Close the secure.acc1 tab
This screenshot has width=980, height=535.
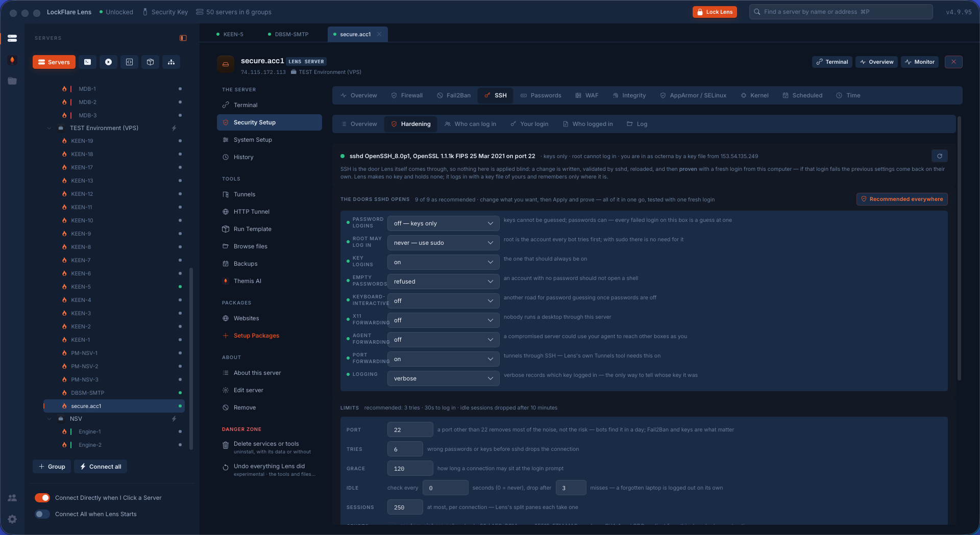pos(379,34)
